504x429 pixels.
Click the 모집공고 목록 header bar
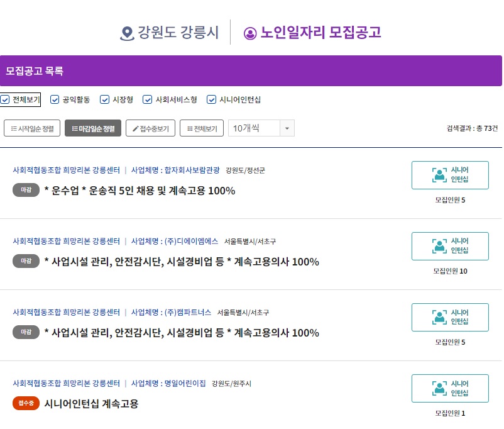[x=251, y=71]
